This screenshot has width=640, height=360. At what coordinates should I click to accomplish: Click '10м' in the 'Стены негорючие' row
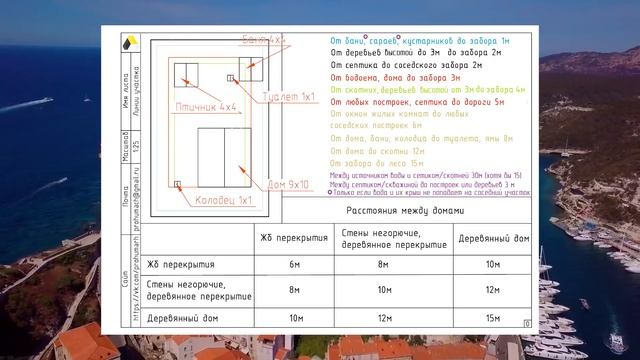pyautogui.click(x=384, y=290)
